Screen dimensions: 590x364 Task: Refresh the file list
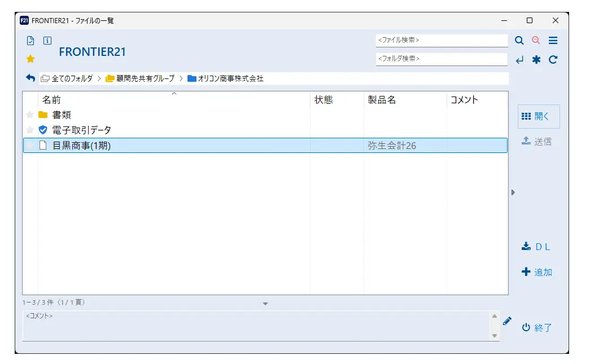[x=552, y=59]
